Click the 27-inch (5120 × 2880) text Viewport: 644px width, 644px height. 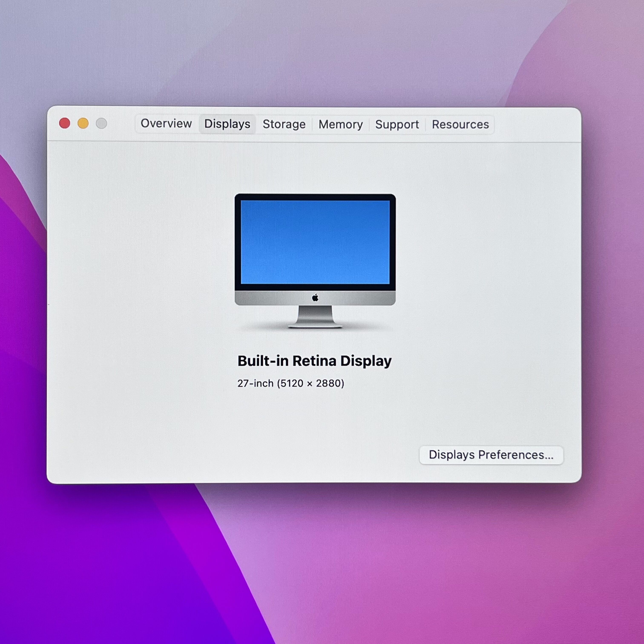[x=291, y=383]
